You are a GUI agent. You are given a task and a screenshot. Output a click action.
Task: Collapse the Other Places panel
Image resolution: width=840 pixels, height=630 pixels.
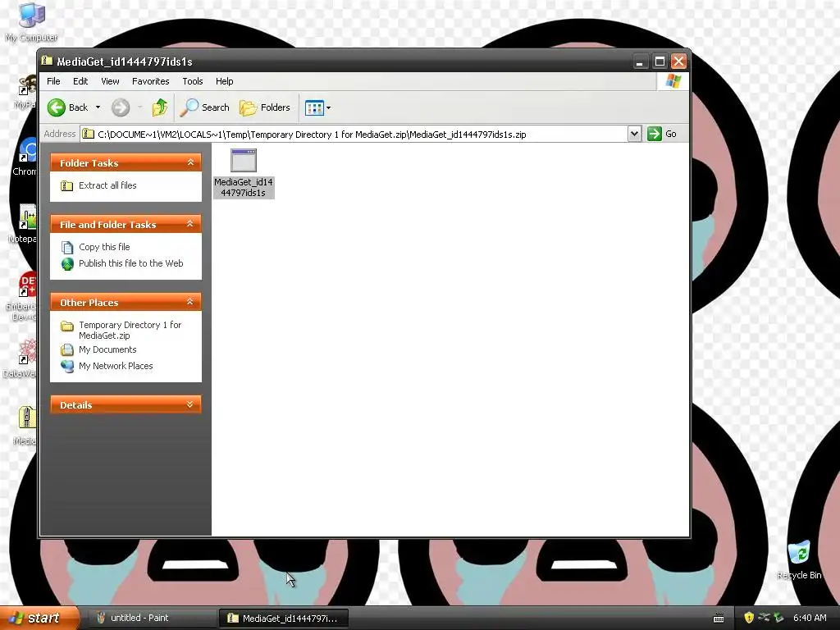point(190,302)
